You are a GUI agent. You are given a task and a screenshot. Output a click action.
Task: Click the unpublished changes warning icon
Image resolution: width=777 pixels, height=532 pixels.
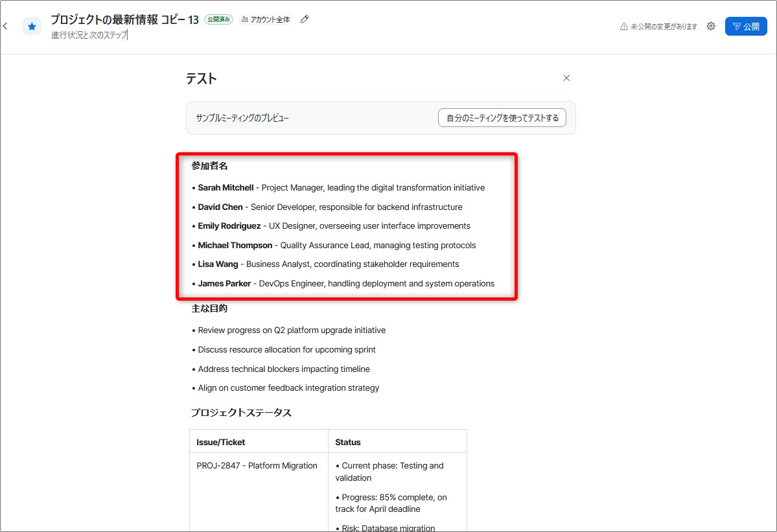coord(624,27)
